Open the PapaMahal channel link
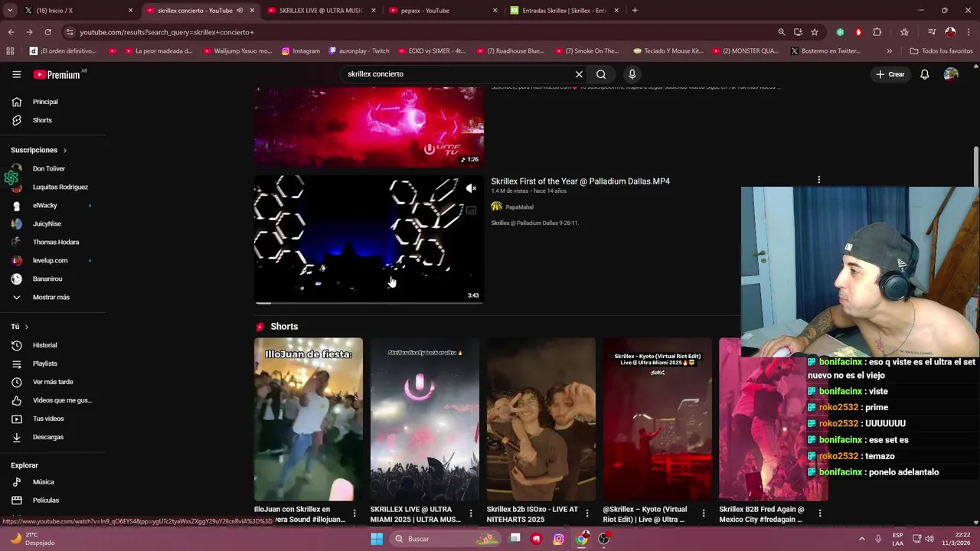Image resolution: width=980 pixels, height=551 pixels. point(519,207)
